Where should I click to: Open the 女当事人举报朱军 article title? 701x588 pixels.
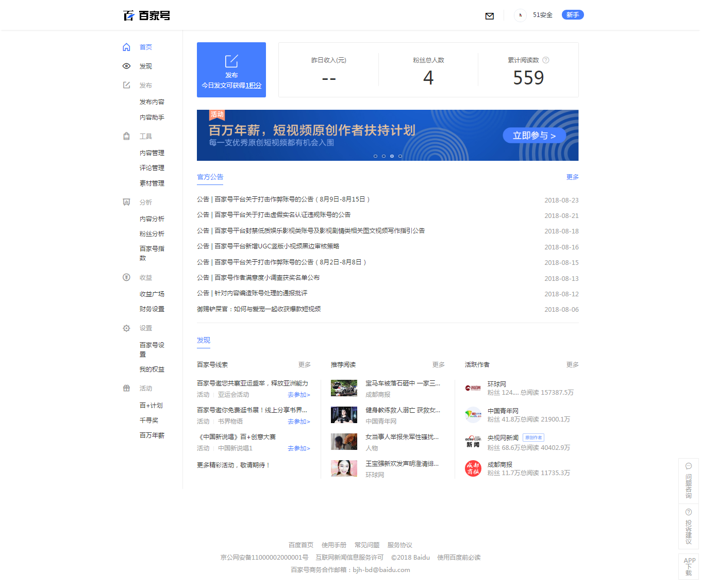402,437
